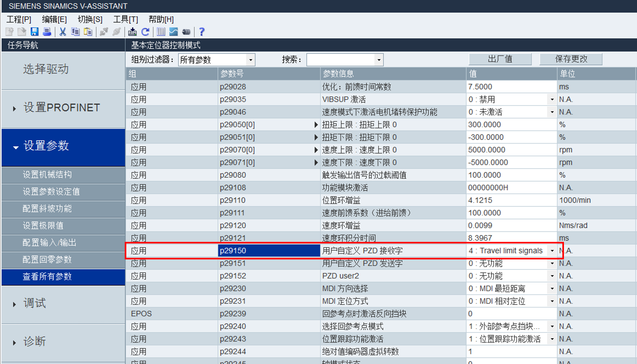Open the 切换[S] menu
Viewport: 637px width, 364px height.
click(x=90, y=19)
